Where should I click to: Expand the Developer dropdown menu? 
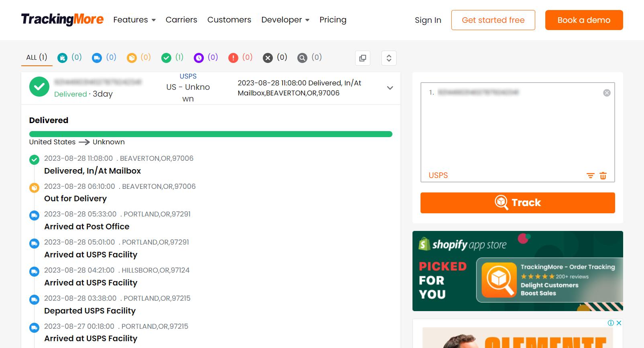pyautogui.click(x=285, y=20)
